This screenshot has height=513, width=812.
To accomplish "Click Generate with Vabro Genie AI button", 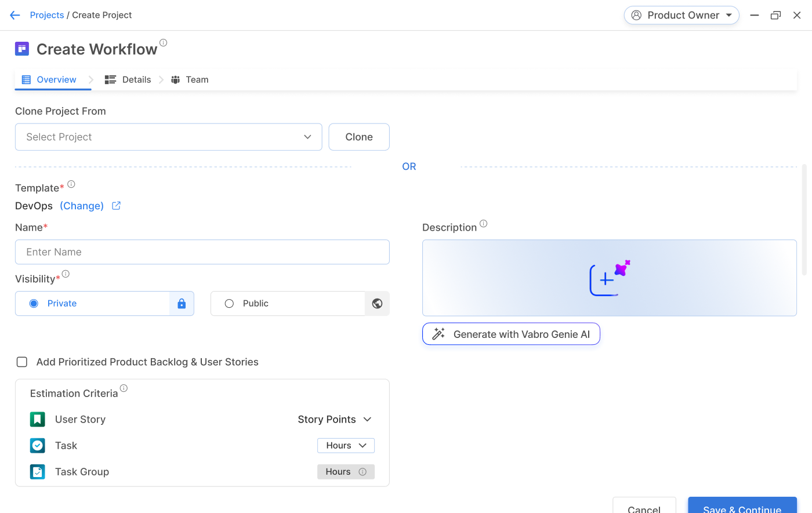I will pyautogui.click(x=511, y=334).
